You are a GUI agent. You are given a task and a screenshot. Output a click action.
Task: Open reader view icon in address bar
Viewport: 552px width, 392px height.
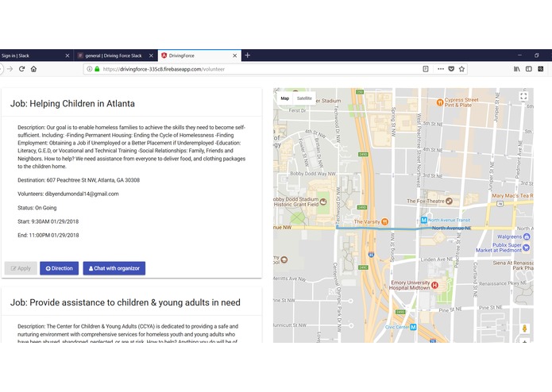(426, 69)
